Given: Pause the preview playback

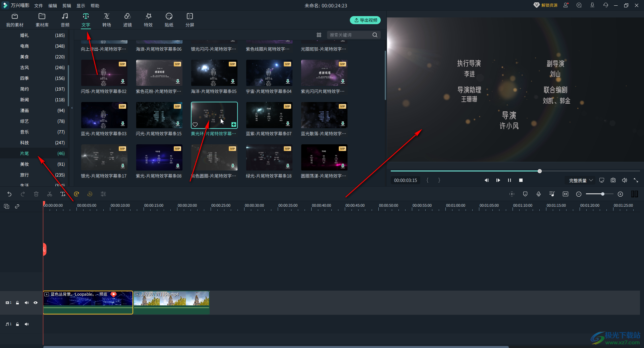Looking at the screenshot, I should click(509, 180).
